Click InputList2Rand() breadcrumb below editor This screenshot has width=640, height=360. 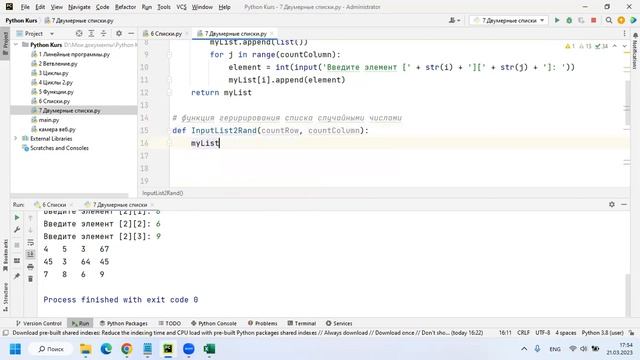coord(162,193)
